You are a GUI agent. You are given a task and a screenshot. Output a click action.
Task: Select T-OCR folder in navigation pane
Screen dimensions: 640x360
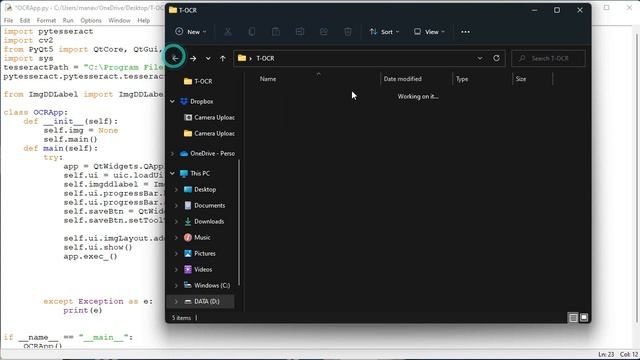click(x=203, y=81)
